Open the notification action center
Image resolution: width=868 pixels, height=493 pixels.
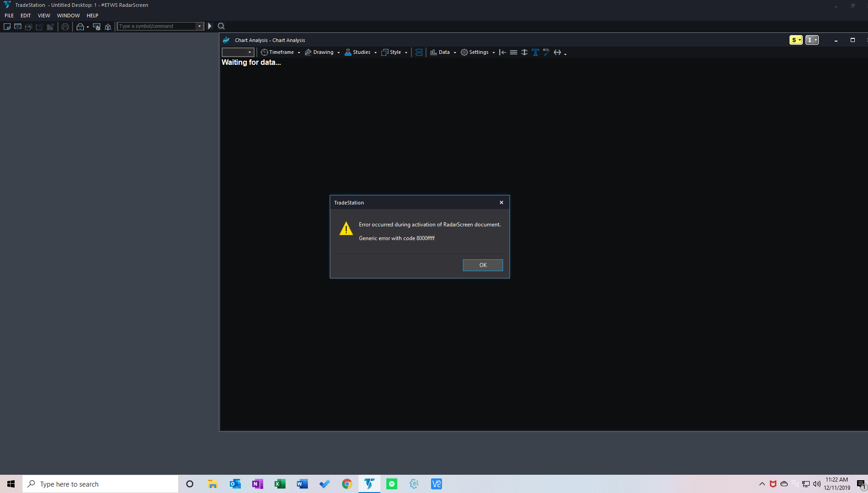click(x=861, y=484)
